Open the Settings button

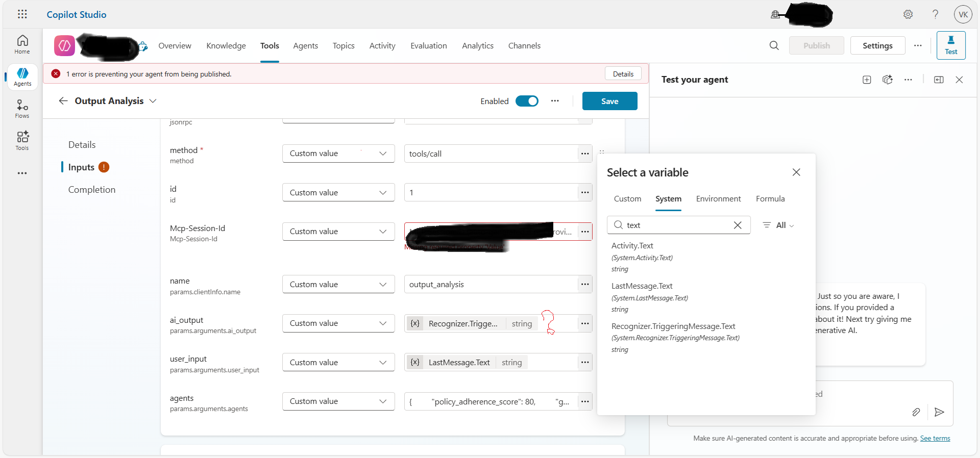(x=877, y=45)
